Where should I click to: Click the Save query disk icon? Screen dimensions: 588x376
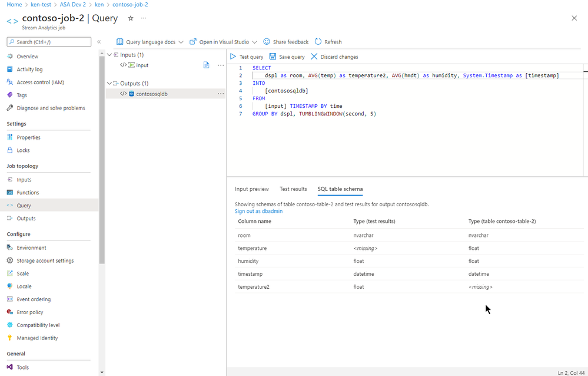(273, 57)
